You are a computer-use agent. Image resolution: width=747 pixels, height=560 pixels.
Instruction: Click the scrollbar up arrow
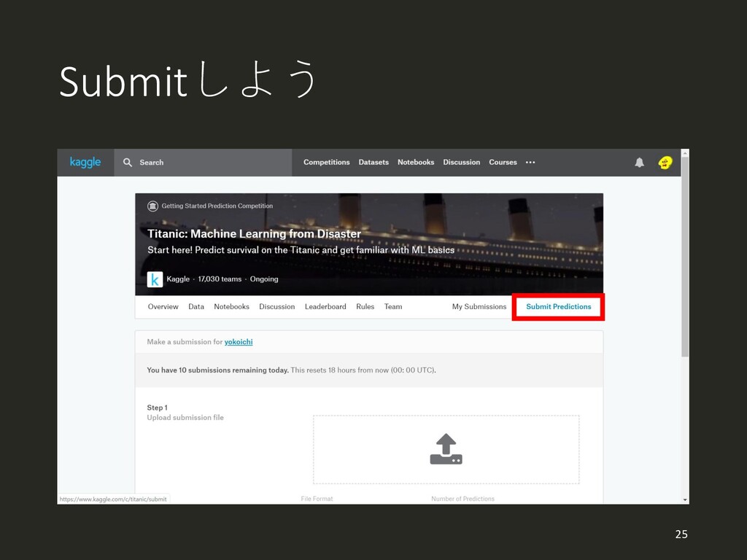coord(685,153)
